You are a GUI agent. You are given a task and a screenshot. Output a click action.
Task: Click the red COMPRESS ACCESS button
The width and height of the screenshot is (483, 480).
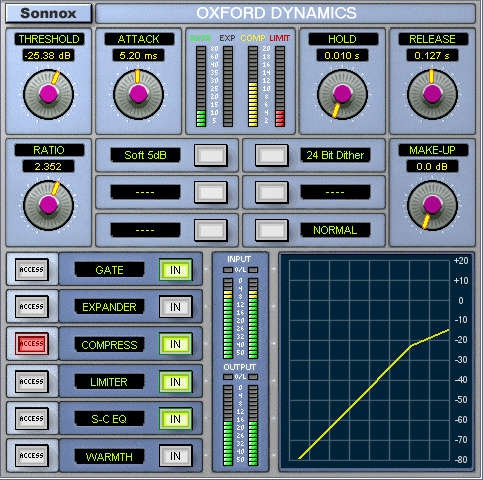32,344
